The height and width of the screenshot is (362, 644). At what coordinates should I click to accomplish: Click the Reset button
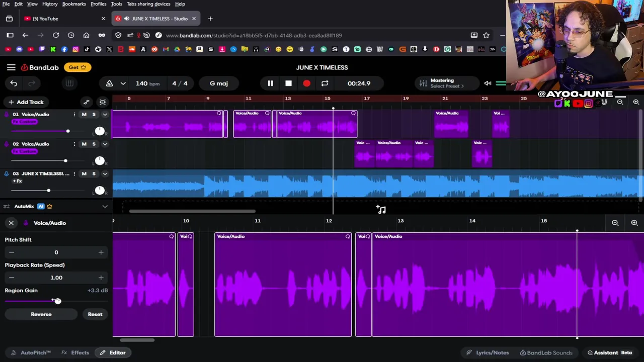tap(95, 314)
